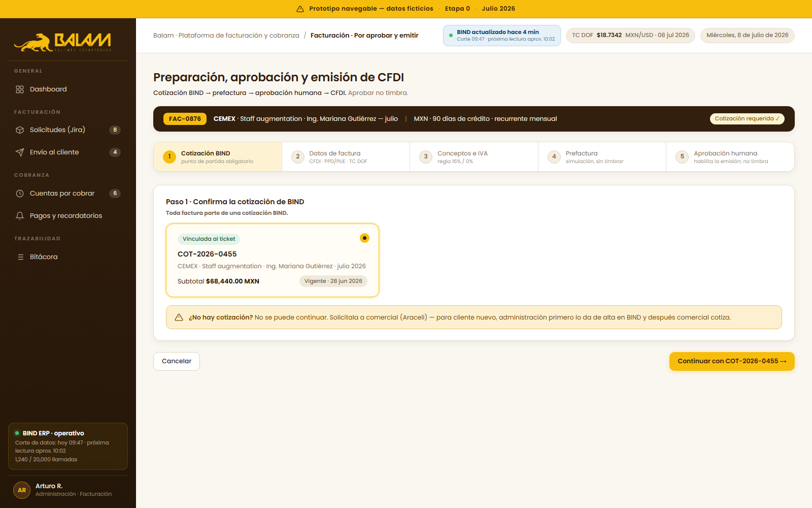This screenshot has width=812, height=508.
Task: Switch to step 2 Datos de factura
Action: [x=346, y=157]
